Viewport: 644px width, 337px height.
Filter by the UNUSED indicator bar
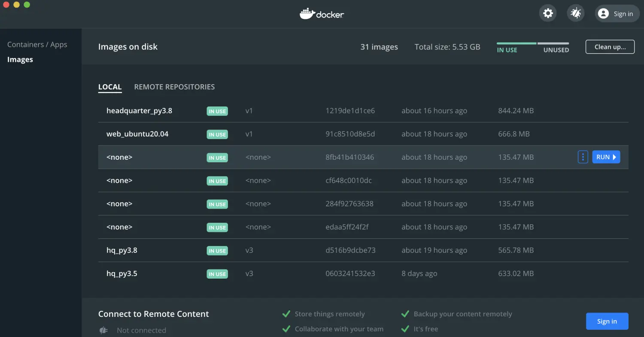[553, 47]
